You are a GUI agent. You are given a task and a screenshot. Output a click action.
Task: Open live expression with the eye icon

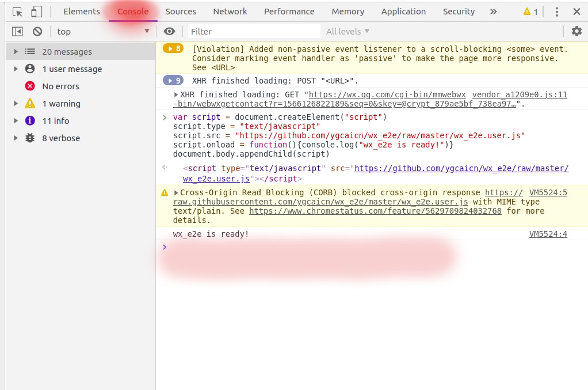click(170, 32)
